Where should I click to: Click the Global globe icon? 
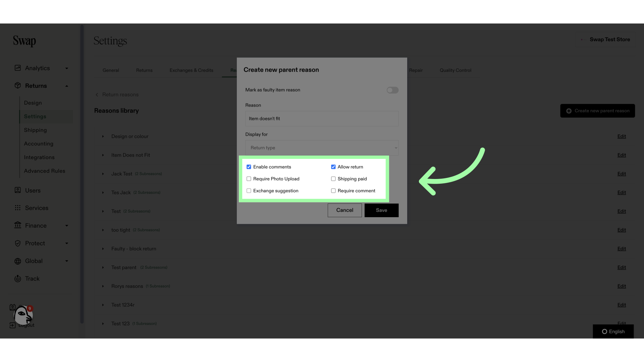(18, 261)
